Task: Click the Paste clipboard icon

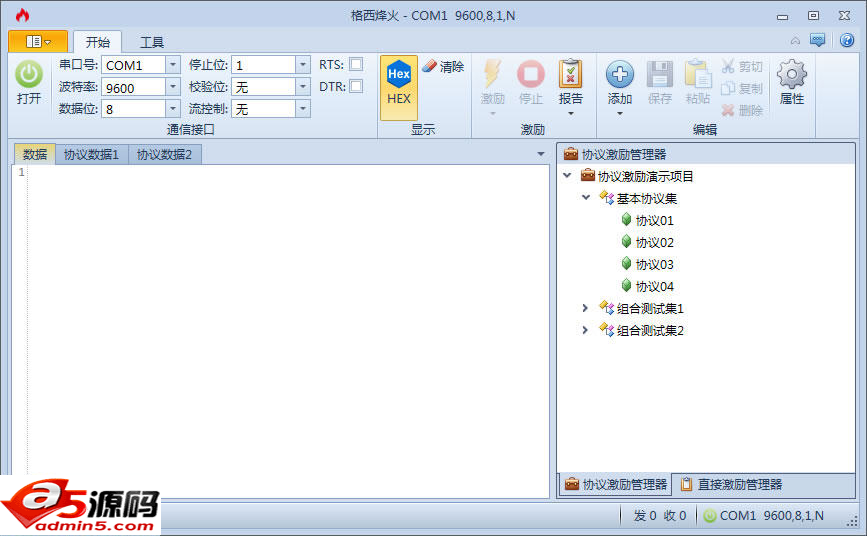Action: click(x=698, y=74)
